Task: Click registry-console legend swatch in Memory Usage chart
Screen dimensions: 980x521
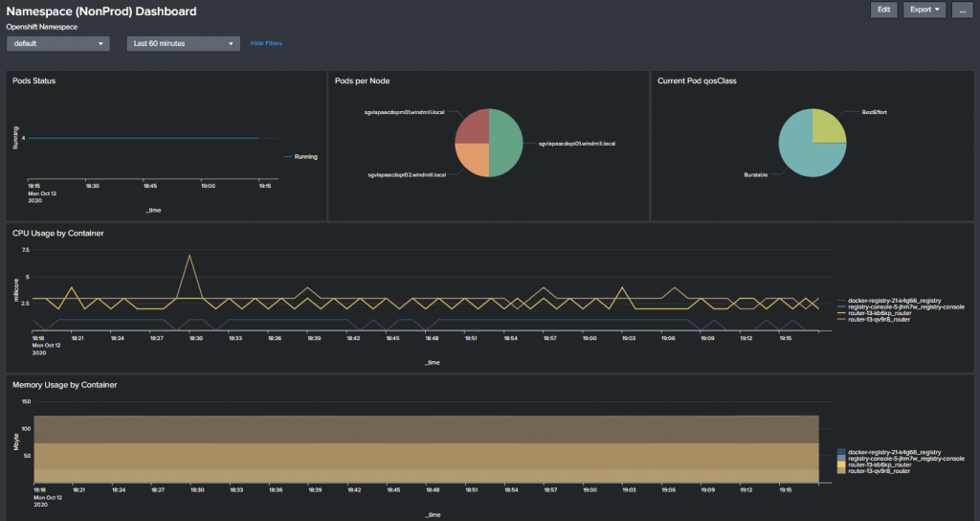Action: click(841, 458)
